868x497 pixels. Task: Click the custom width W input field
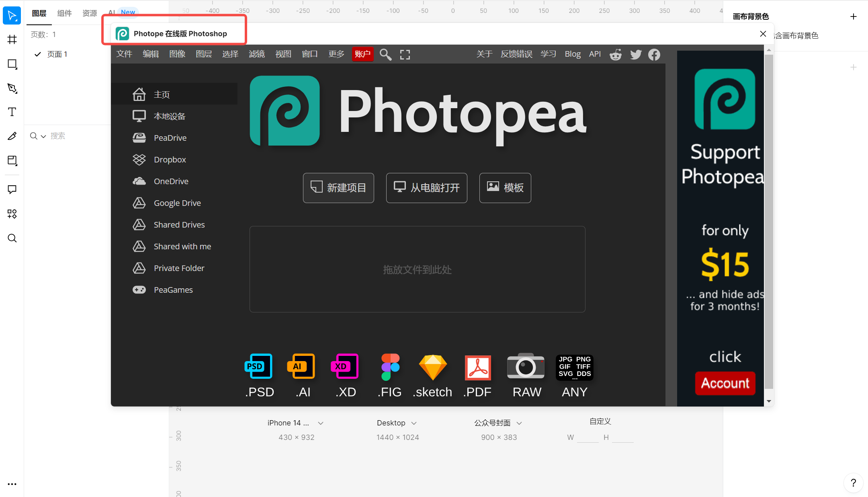tap(588, 437)
